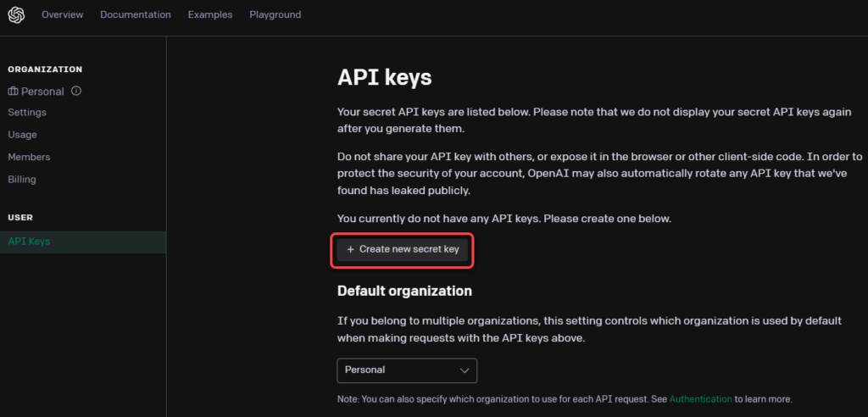Viewport: 868px width, 417px height.
Task: Click the OpenAI logo icon
Action: click(16, 15)
